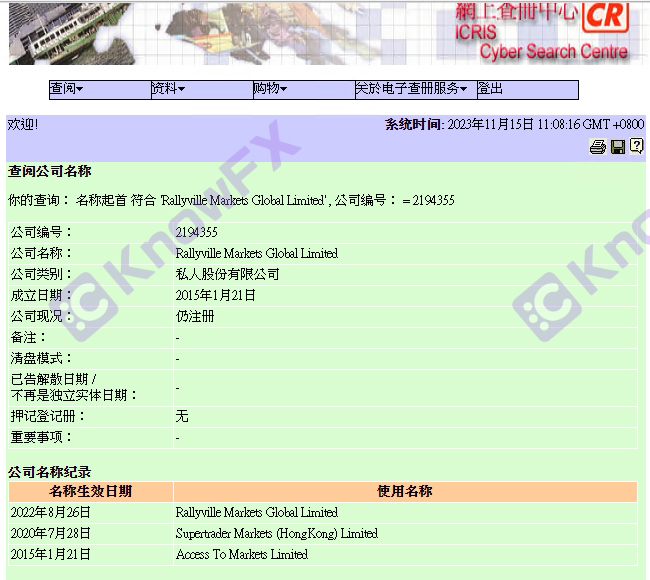The height and width of the screenshot is (580, 650).
Task: Click name record date 2020年7月28日
Action: pyautogui.click(x=51, y=533)
